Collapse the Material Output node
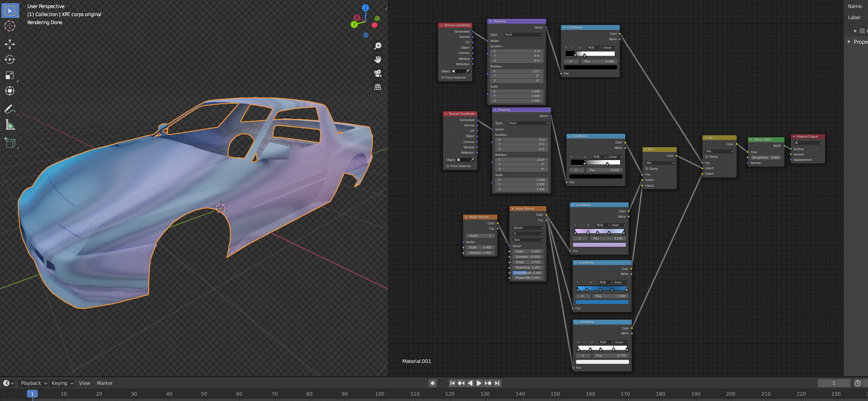868x401 pixels. point(794,137)
